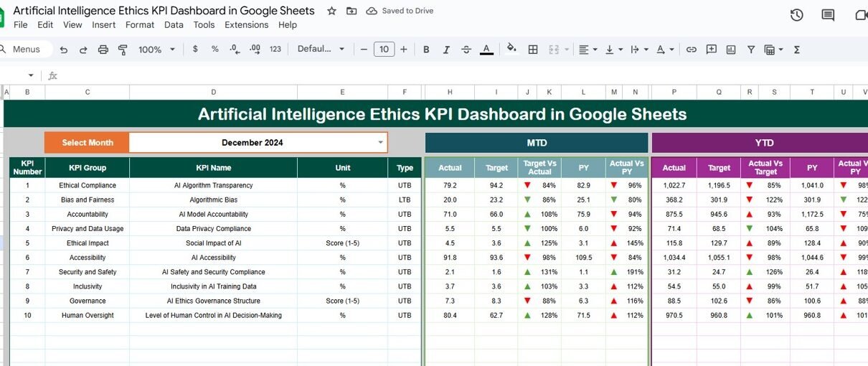The width and height of the screenshot is (868, 366).
Task: Click the YTD section header
Action: tap(760, 143)
